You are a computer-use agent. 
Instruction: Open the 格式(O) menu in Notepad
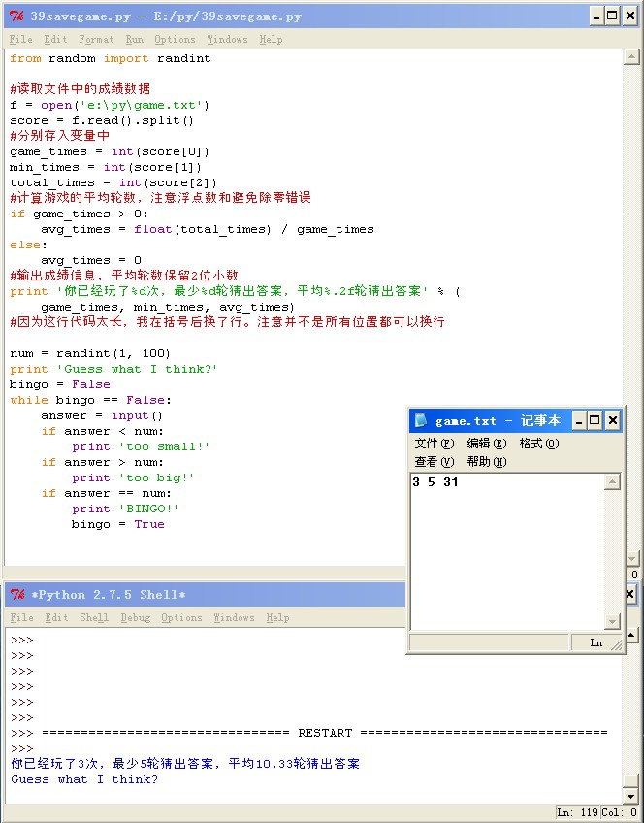[538, 444]
